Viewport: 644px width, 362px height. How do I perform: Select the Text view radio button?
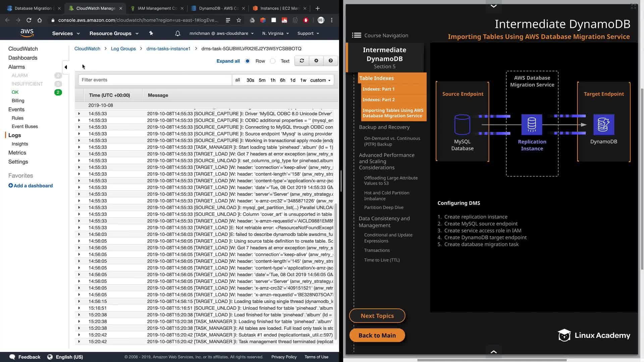point(273,61)
